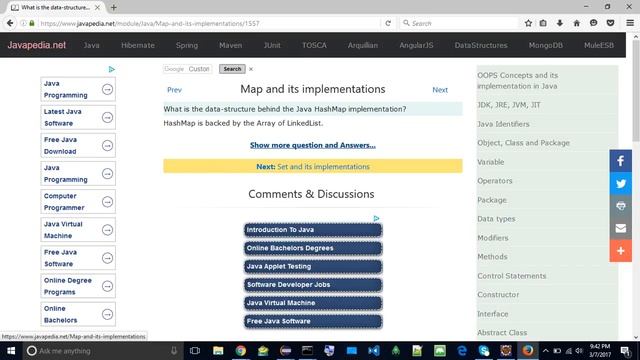The image size is (640, 360).
Task: Open JDK, JRE, JVM, JIT topic
Action: (509, 105)
